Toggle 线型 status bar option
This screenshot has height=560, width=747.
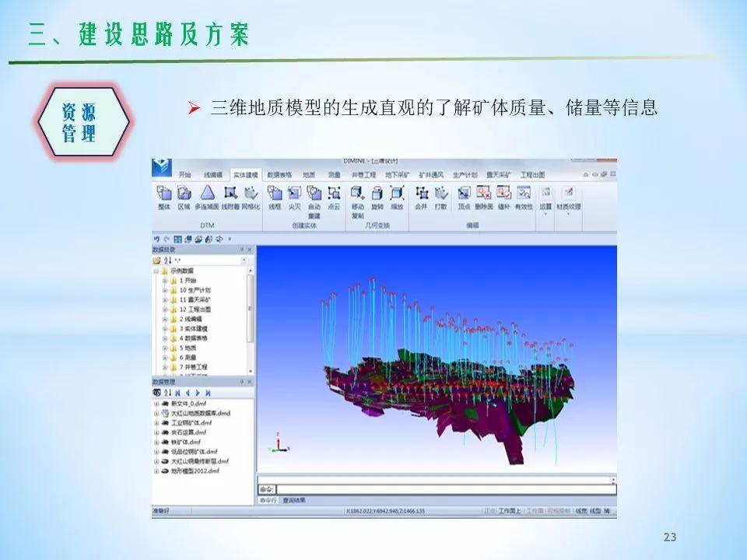pos(595,511)
